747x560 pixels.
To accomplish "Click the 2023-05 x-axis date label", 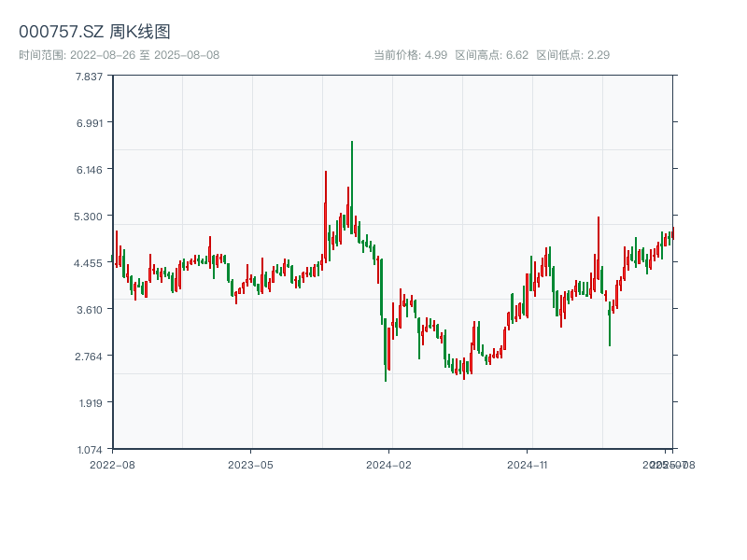I will [x=250, y=464].
